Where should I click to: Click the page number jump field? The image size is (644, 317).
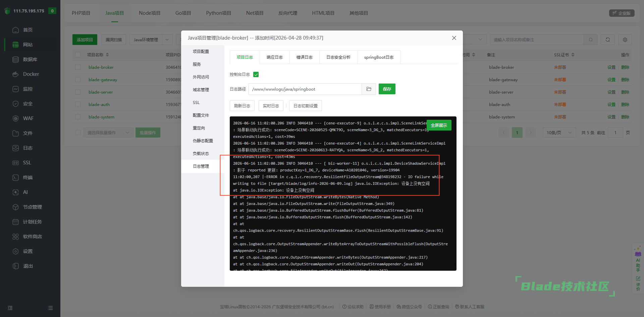tap(615, 133)
